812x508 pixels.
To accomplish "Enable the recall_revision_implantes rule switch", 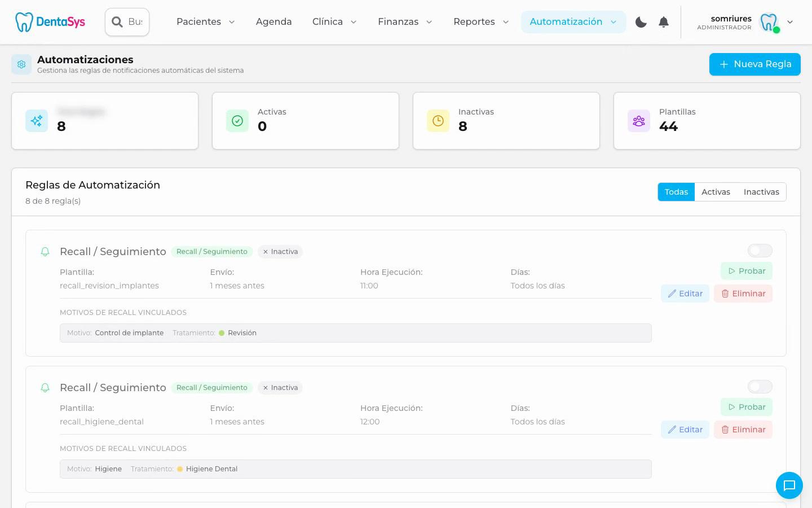I will point(760,251).
